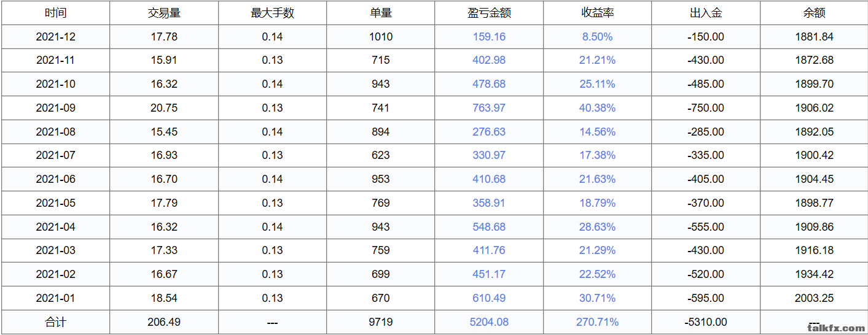Click the 2003.25 balance cell
Image resolution: width=868 pixels, height=335 pixels.
(x=815, y=298)
